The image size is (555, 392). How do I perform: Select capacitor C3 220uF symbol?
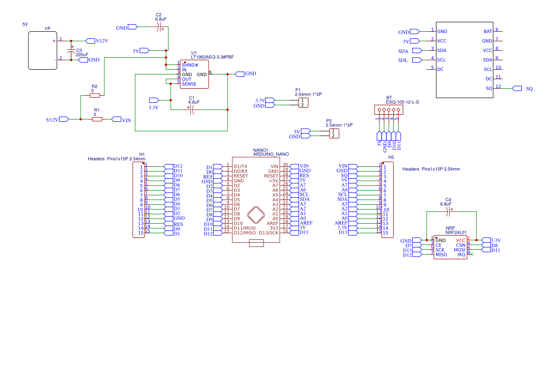[x=71, y=51]
